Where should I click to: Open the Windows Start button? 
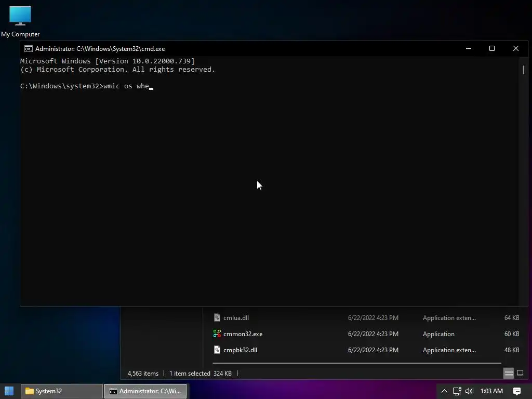click(x=9, y=391)
